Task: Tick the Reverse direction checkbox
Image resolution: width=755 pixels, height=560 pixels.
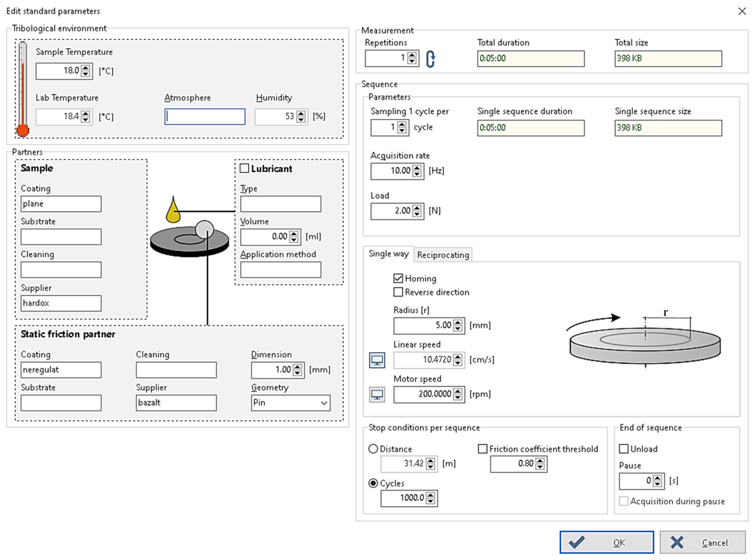Action: point(398,292)
